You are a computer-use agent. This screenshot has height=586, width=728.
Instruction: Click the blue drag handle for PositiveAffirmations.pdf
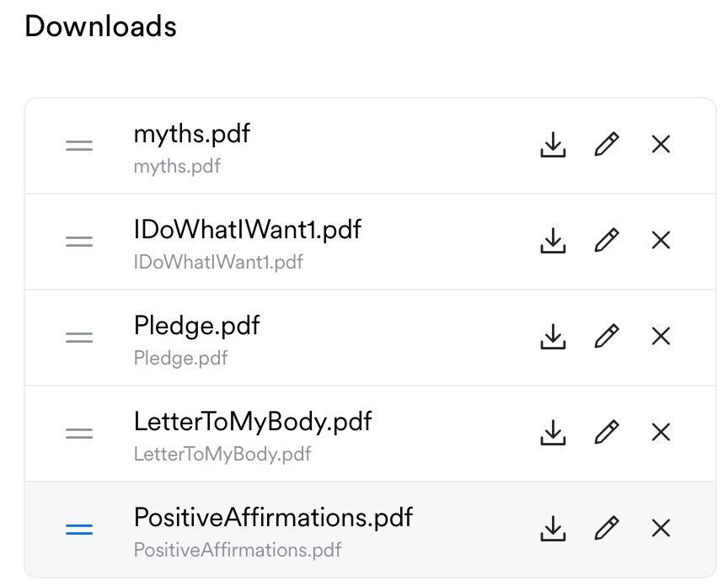pyautogui.click(x=79, y=530)
